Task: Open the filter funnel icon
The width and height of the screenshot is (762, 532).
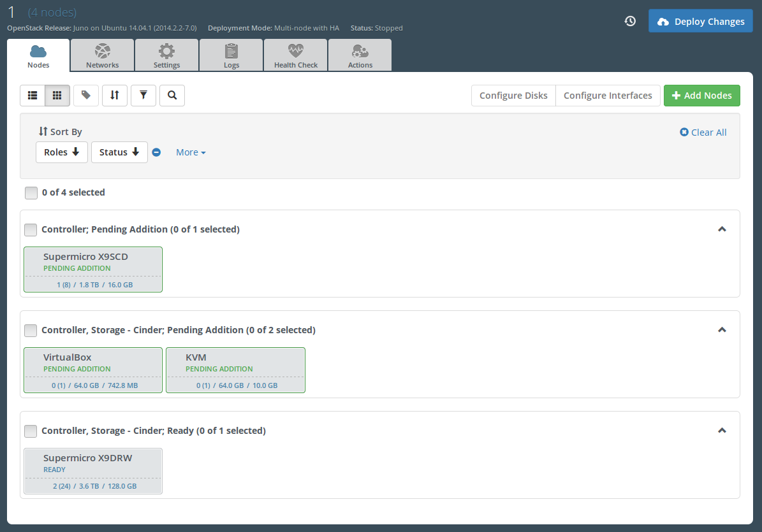Action: pos(143,96)
